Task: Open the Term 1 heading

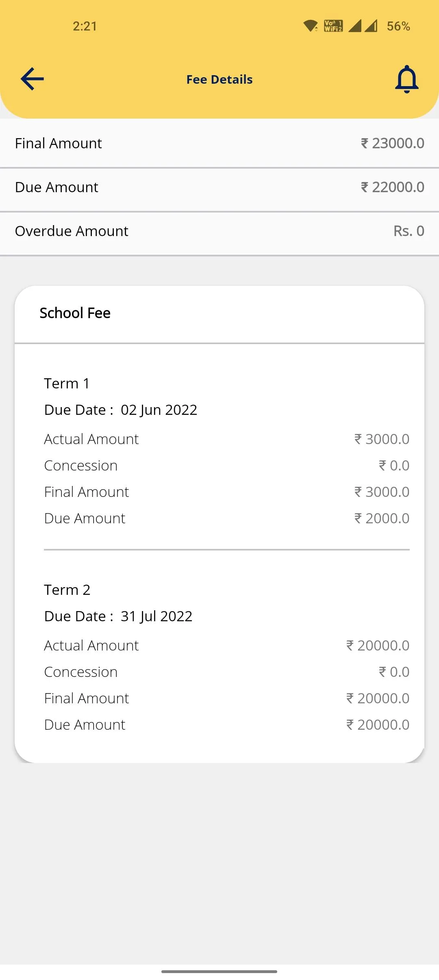Action: (67, 384)
